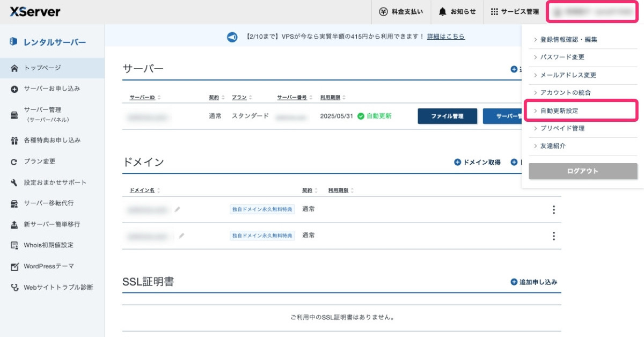Click the ドメイン取得 plus icon
The height and width of the screenshot is (337, 644).
(x=457, y=162)
